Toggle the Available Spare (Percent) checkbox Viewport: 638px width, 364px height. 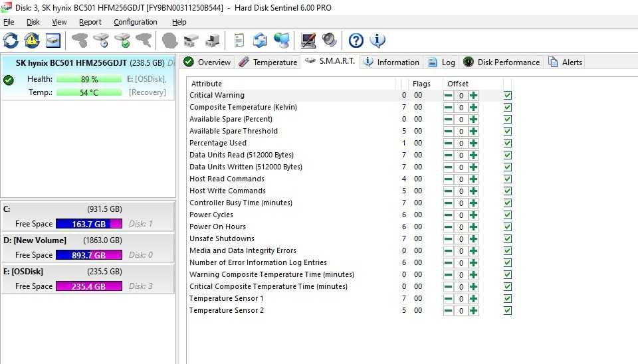[507, 119]
